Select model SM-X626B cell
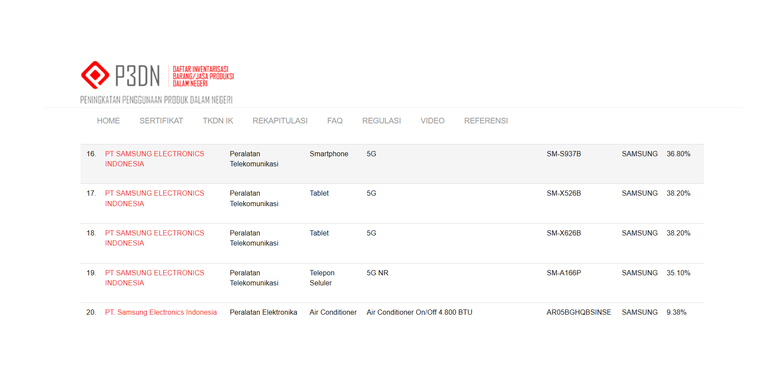 (x=564, y=233)
